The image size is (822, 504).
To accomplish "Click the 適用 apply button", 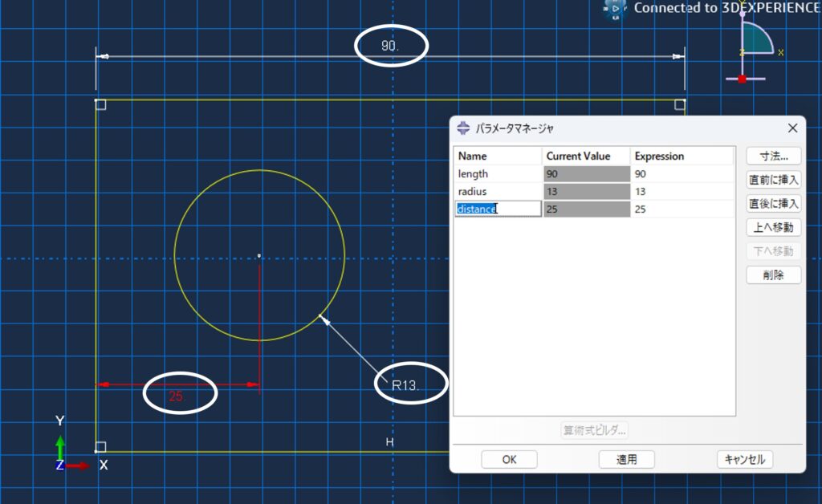I will click(x=626, y=460).
